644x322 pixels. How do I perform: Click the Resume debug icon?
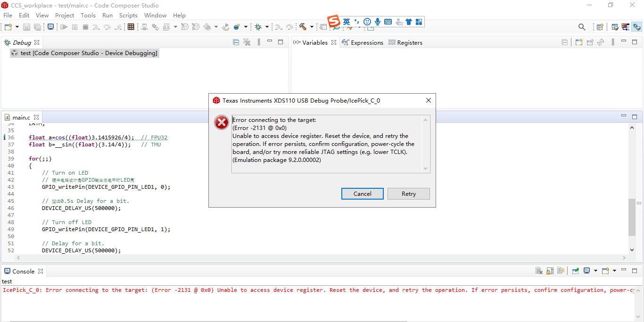pos(64,27)
